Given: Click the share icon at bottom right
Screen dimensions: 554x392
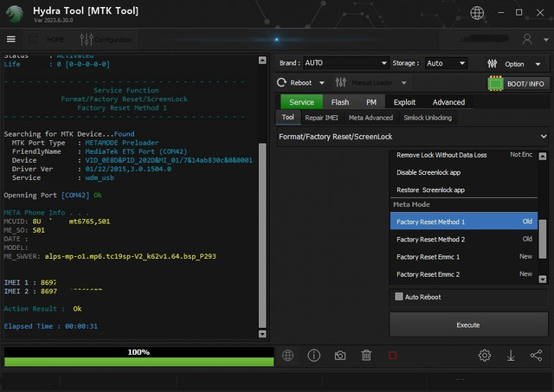Looking at the screenshot, I should pos(536,356).
